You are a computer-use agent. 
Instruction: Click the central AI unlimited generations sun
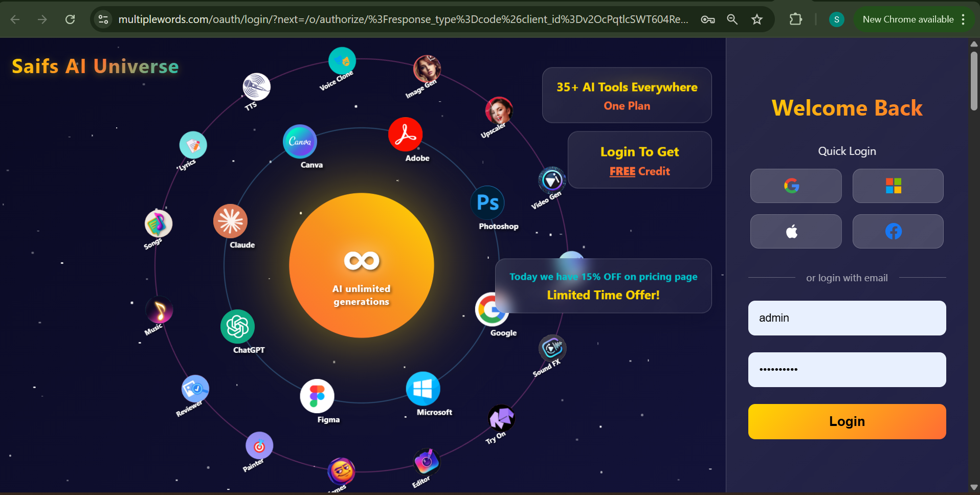tap(362, 265)
